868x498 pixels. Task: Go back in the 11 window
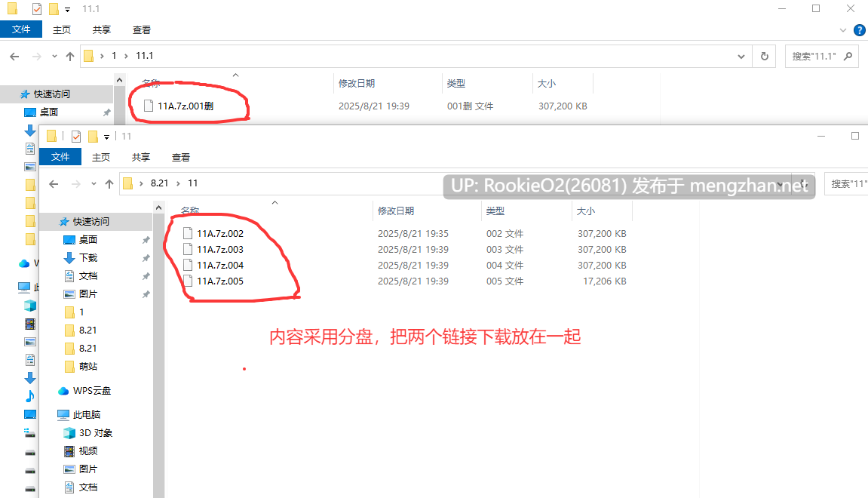pyautogui.click(x=54, y=184)
